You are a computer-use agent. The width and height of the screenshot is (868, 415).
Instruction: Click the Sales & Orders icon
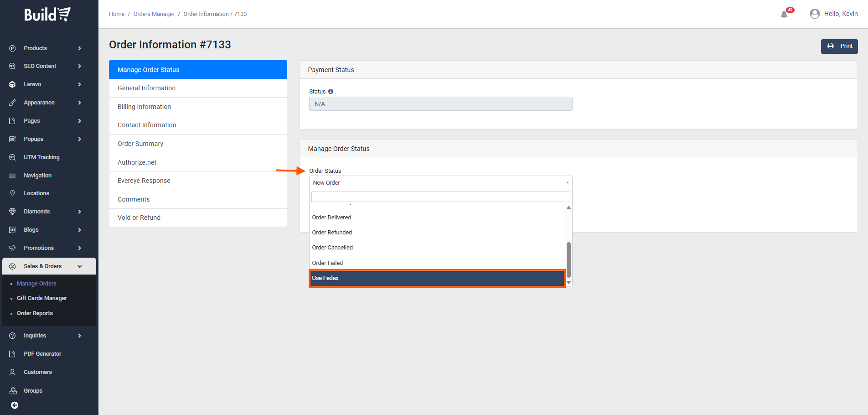click(x=12, y=266)
